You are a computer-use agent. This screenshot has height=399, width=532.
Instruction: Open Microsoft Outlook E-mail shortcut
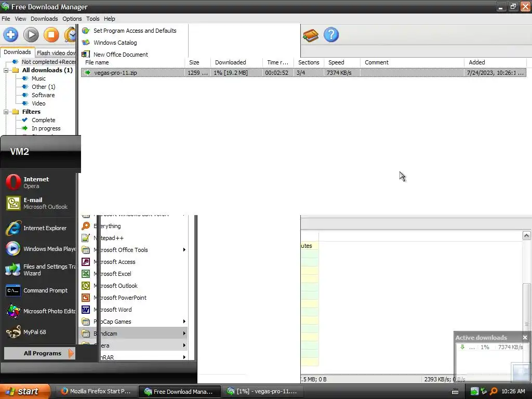click(x=39, y=203)
